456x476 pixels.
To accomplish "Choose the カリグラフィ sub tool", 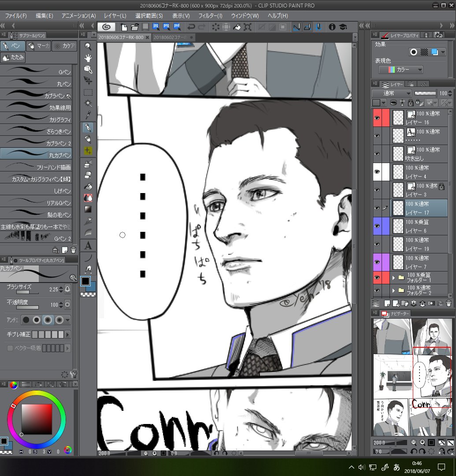I will [x=36, y=118].
